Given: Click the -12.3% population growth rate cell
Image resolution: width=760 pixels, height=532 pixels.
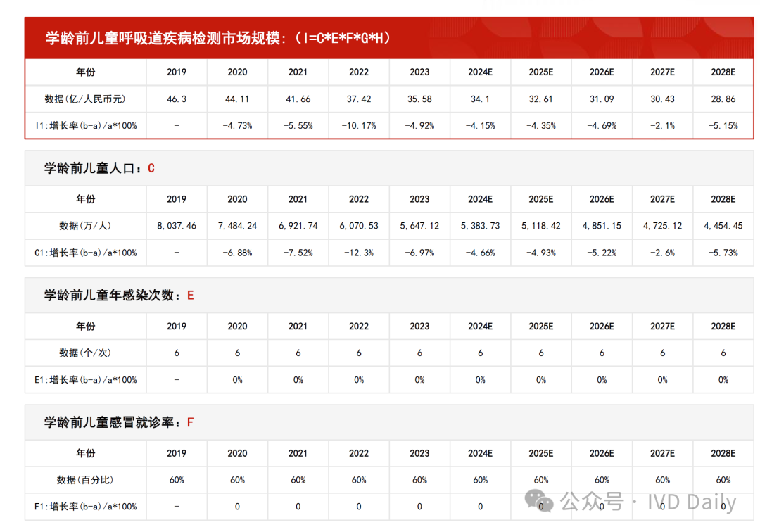Looking at the screenshot, I should point(358,253).
